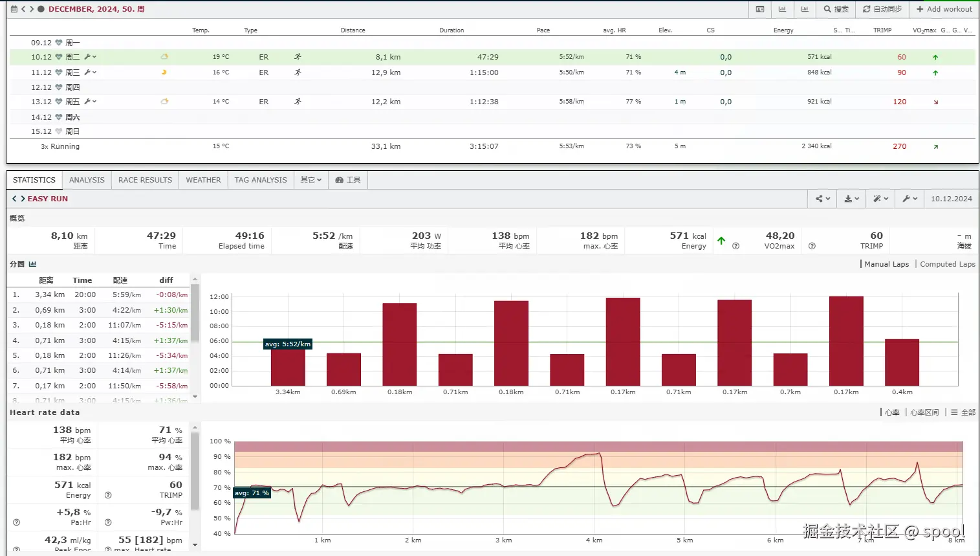This screenshot has width=980, height=556.
Task: Go to previous week in calendar header
Action: click(x=23, y=9)
